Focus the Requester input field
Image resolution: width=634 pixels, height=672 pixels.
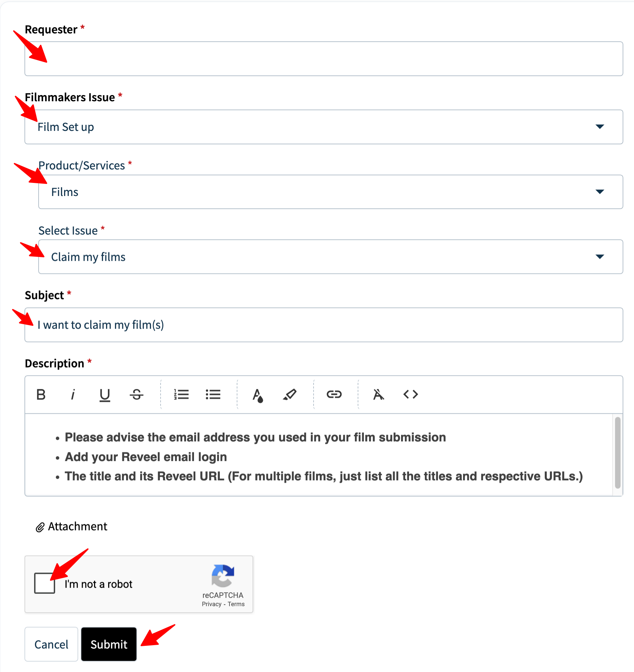(x=324, y=59)
